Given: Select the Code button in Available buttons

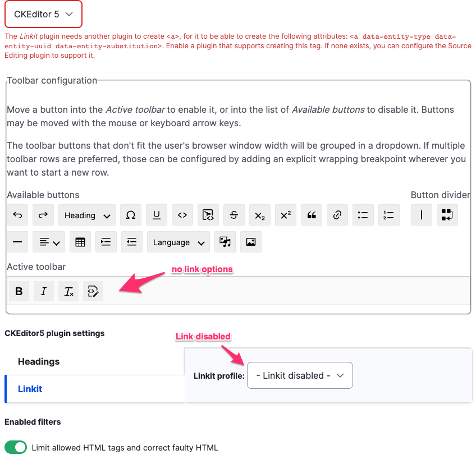Looking at the screenshot, I should [182, 215].
